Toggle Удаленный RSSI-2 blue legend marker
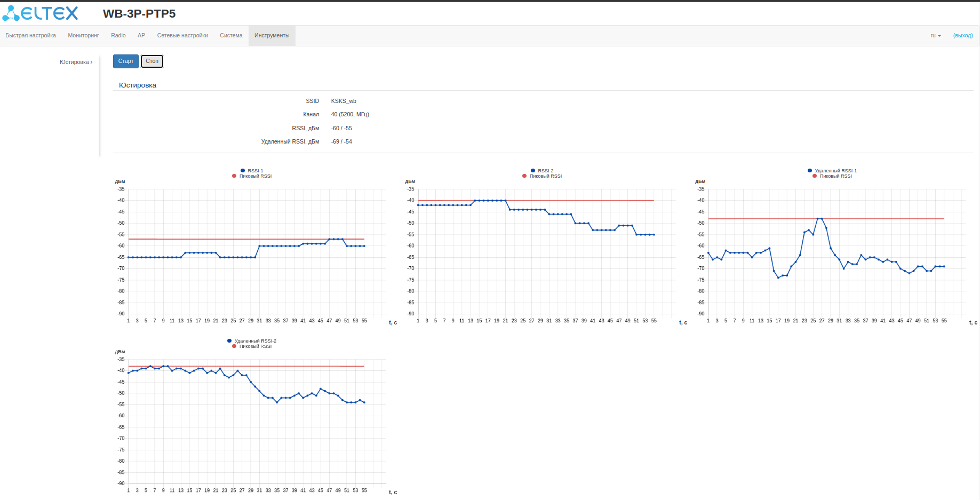This screenshot has height=500, width=980. pos(229,341)
